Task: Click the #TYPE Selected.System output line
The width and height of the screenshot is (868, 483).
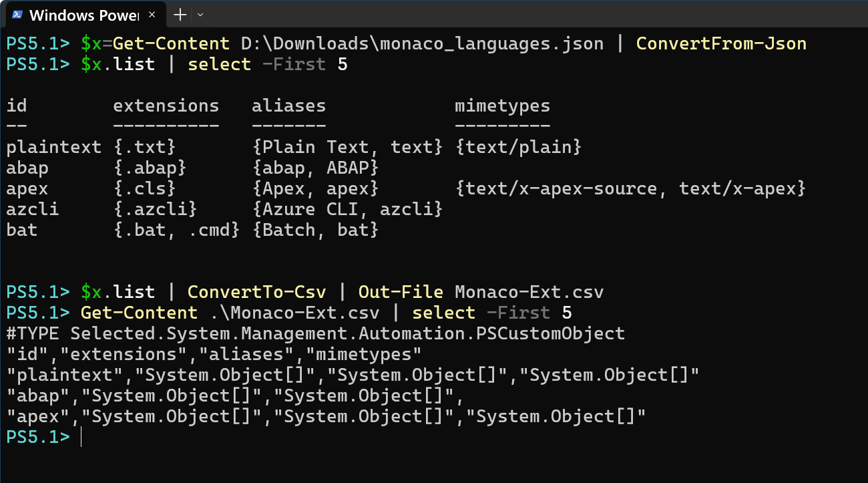Action: (x=315, y=333)
